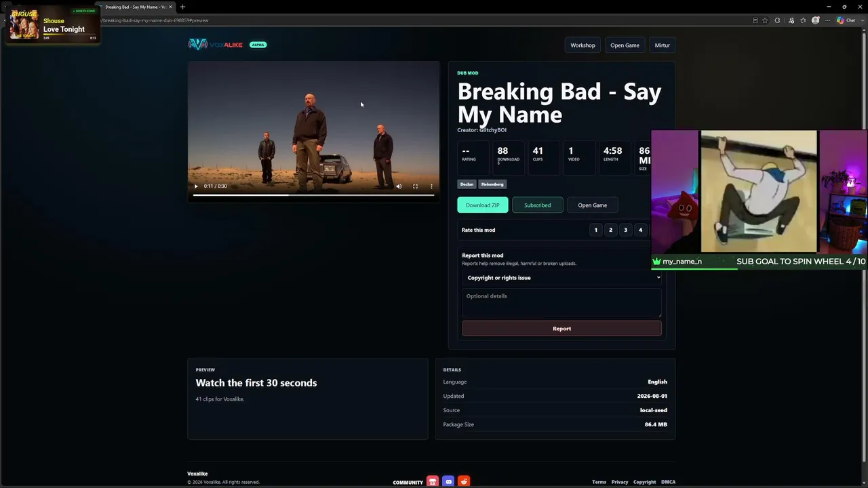Open the Workshop page

[x=583, y=45]
